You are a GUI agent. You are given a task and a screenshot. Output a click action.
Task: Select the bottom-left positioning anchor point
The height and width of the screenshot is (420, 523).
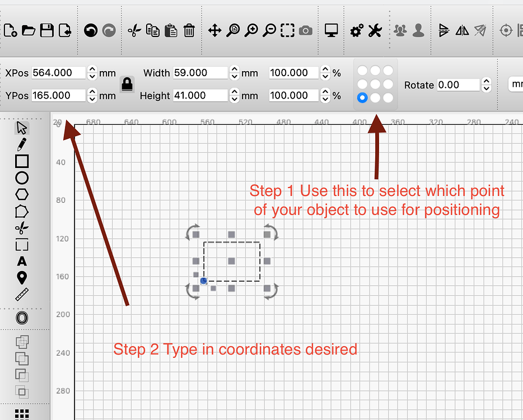pos(362,97)
